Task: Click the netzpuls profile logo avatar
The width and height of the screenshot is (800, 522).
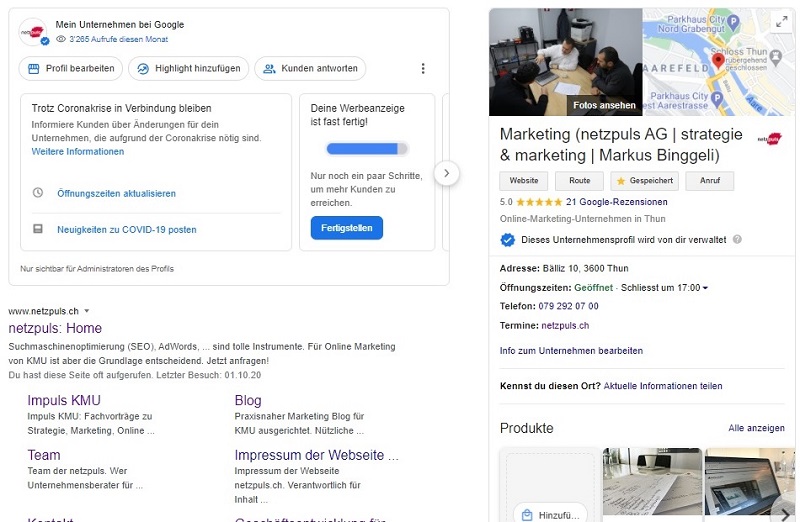Action: 33,32
